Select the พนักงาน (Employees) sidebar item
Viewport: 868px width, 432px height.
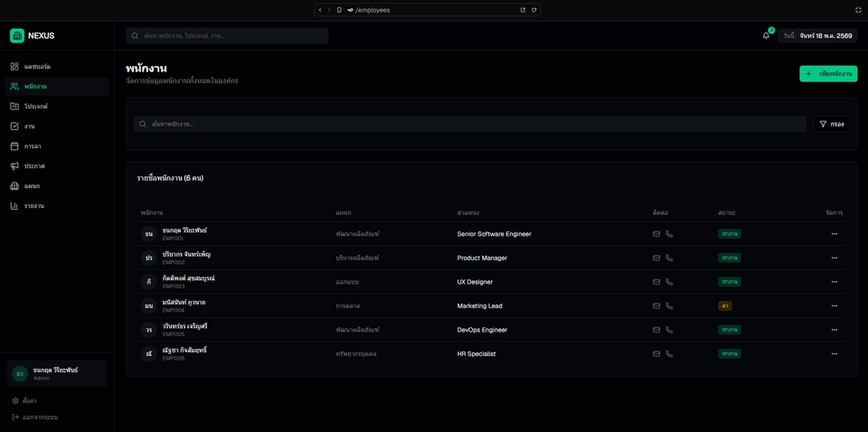(x=57, y=86)
